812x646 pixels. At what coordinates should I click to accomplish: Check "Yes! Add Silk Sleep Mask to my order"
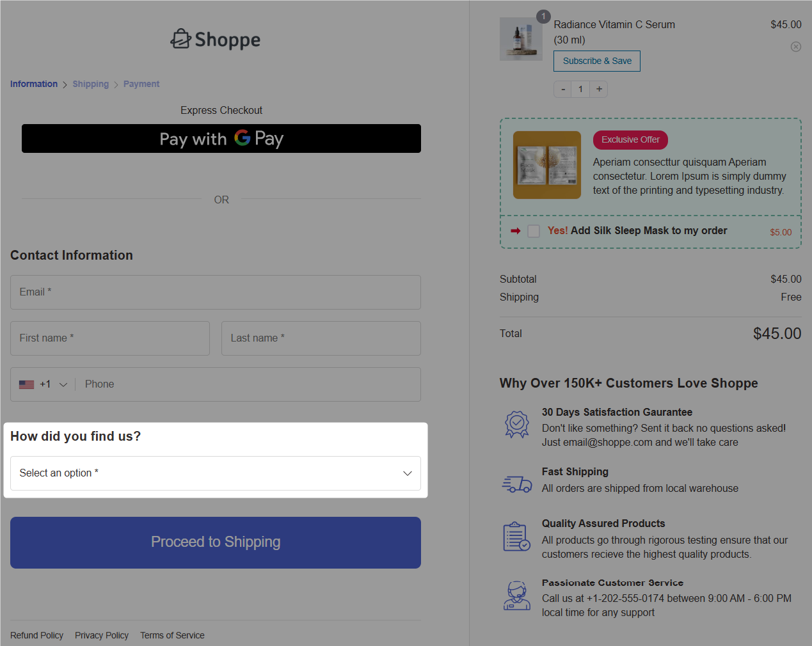pos(534,231)
